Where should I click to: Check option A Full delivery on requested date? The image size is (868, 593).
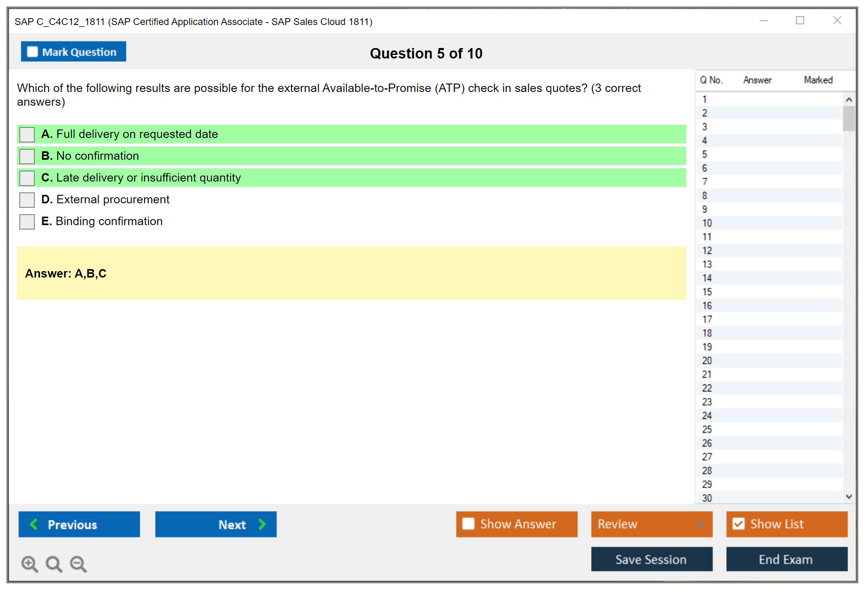27,134
